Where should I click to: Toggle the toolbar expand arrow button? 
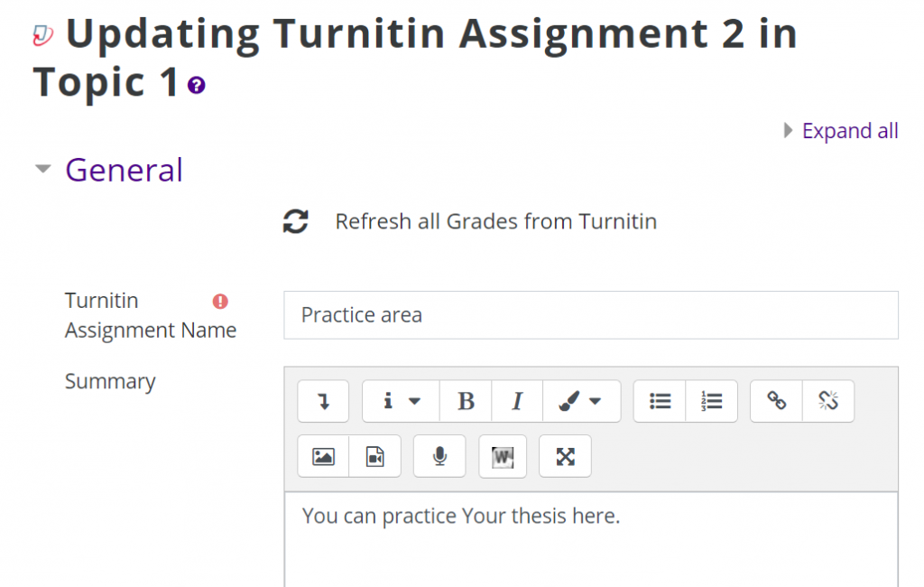[x=323, y=402]
